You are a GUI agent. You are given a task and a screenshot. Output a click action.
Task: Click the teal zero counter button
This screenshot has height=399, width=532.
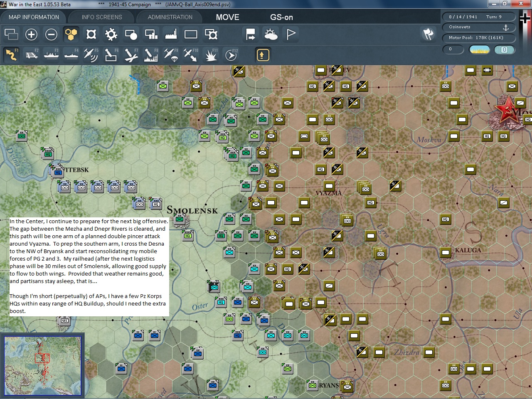(x=504, y=49)
